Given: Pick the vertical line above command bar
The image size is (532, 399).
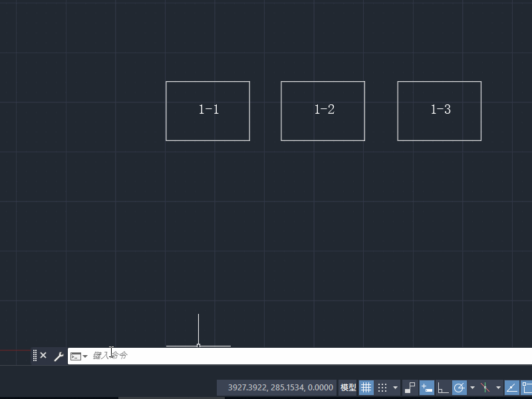Looking at the screenshot, I should pos(198,329).
